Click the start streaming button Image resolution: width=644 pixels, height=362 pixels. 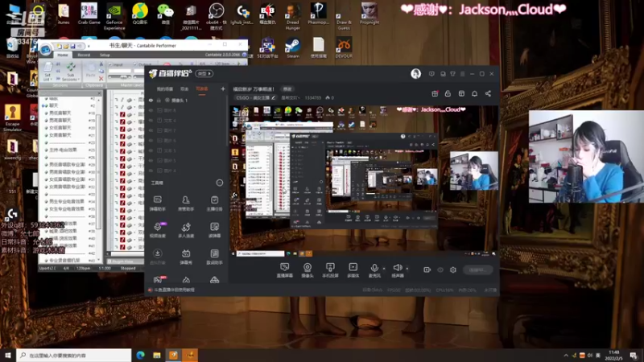click(477, 269)
